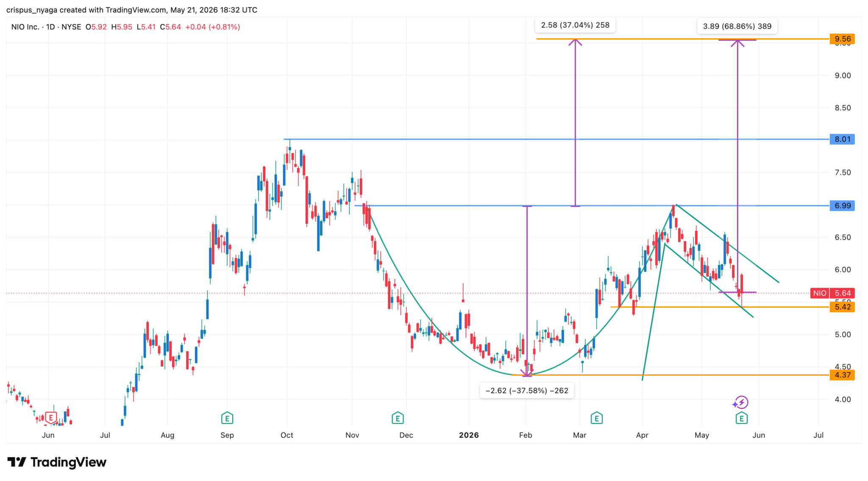
Task: Click the Oct label on time axis
Action: (287, 435)
